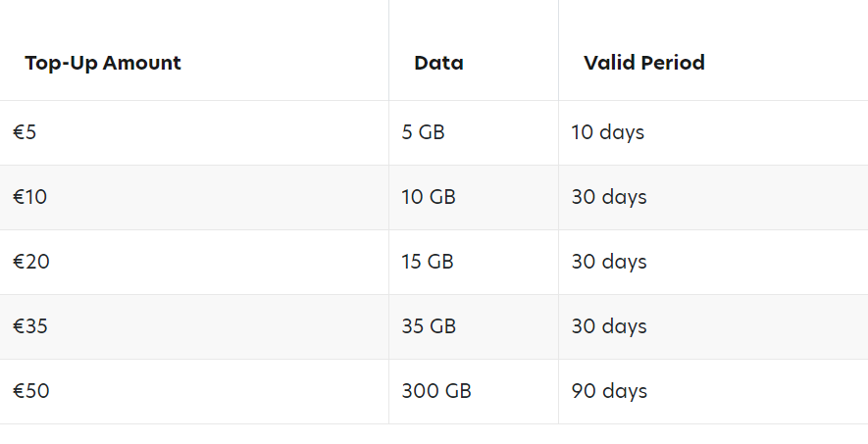Viewport: 868px width, 444px height.
Task: Click the 300 GB data cell
Action: tap(436, 391)
